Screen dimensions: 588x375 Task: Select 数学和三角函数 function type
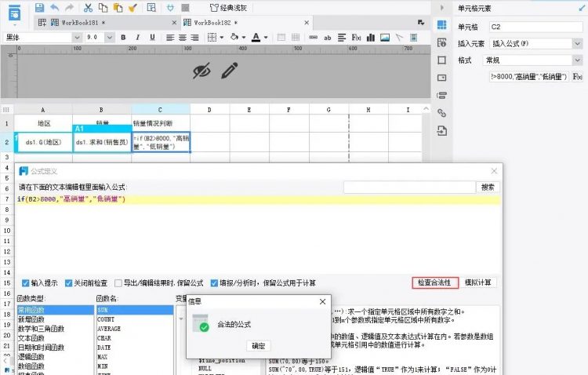click(x=42, y=329)
